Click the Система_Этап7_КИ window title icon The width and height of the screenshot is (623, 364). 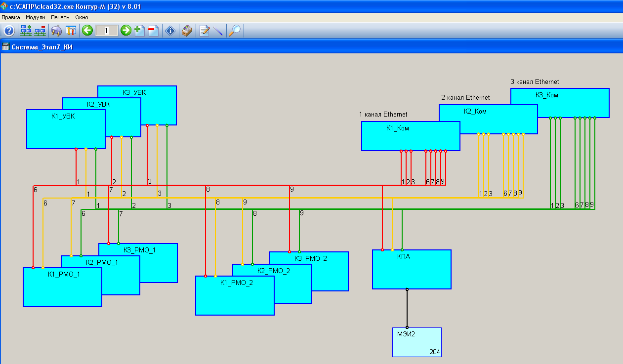(5, 47)
